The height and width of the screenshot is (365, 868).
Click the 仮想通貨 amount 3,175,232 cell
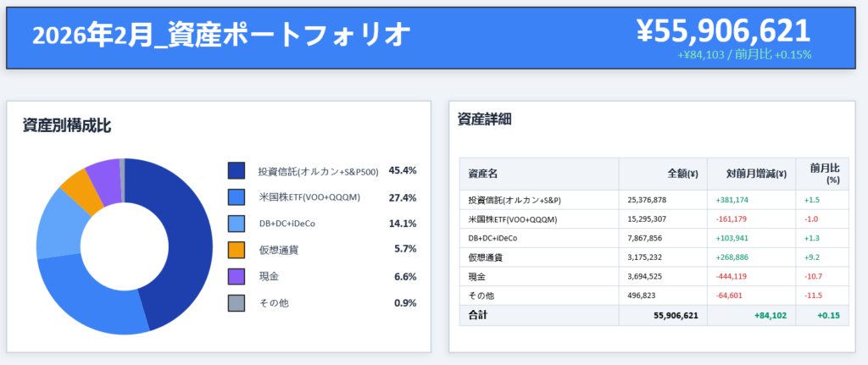click(647, 257)
